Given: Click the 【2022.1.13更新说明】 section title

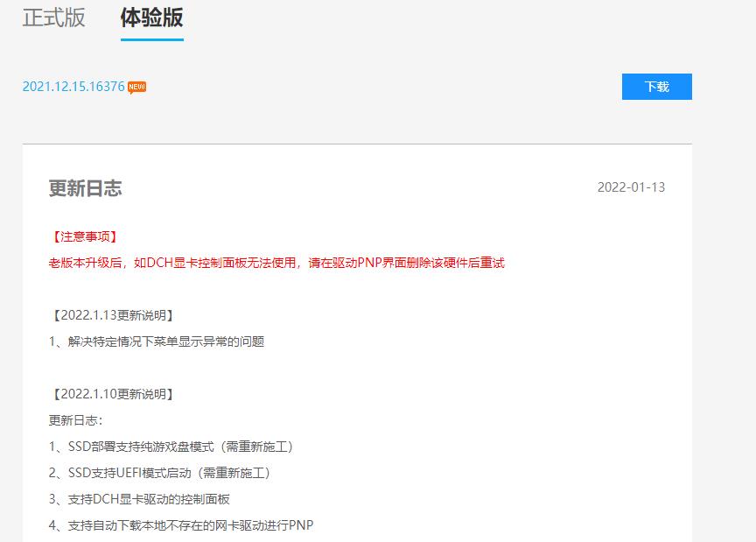Looking at the screenshot, I should click(x=112, y=315).
